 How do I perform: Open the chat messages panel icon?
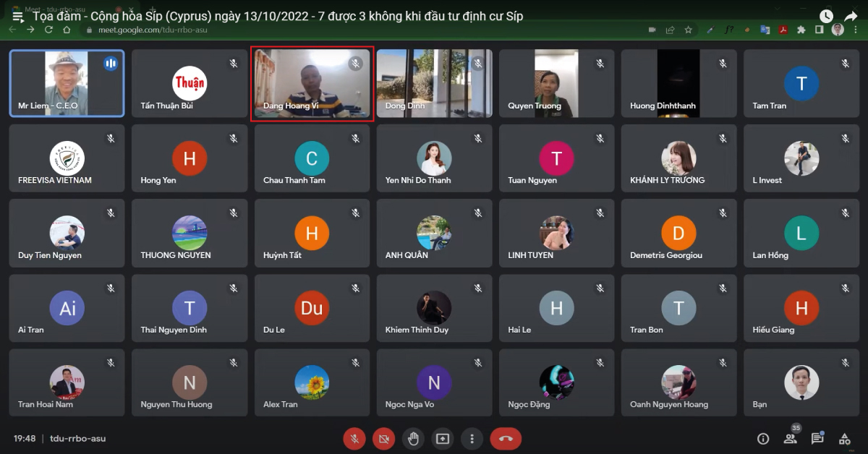[x=817, y=438]
